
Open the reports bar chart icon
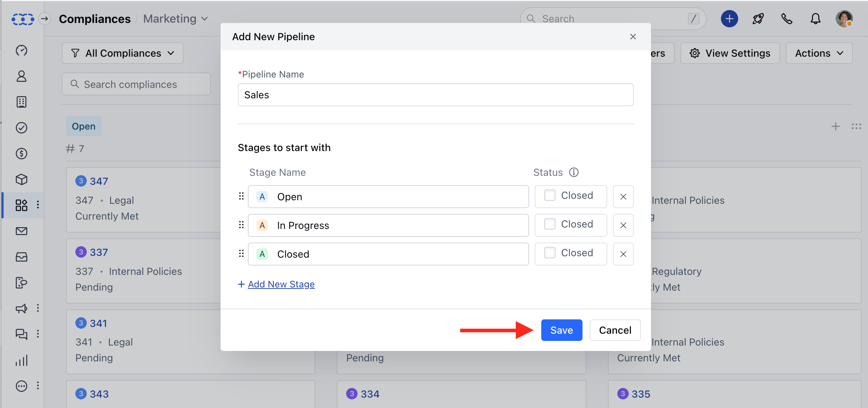[22, 360]
